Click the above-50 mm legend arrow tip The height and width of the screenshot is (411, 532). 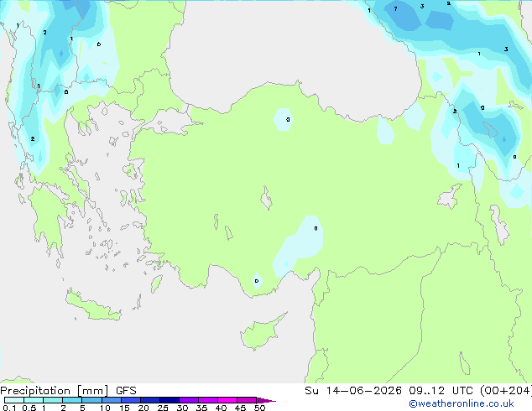point(266,400)
